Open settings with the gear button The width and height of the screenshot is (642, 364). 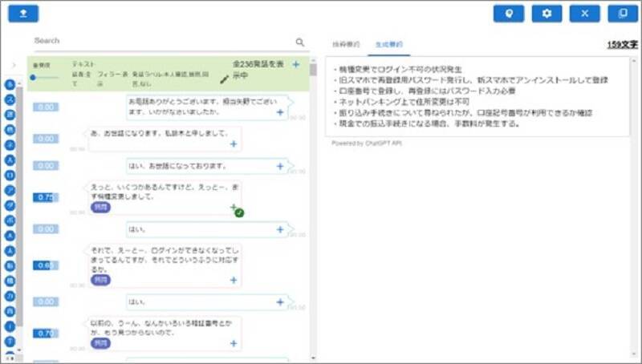point(547,14)
